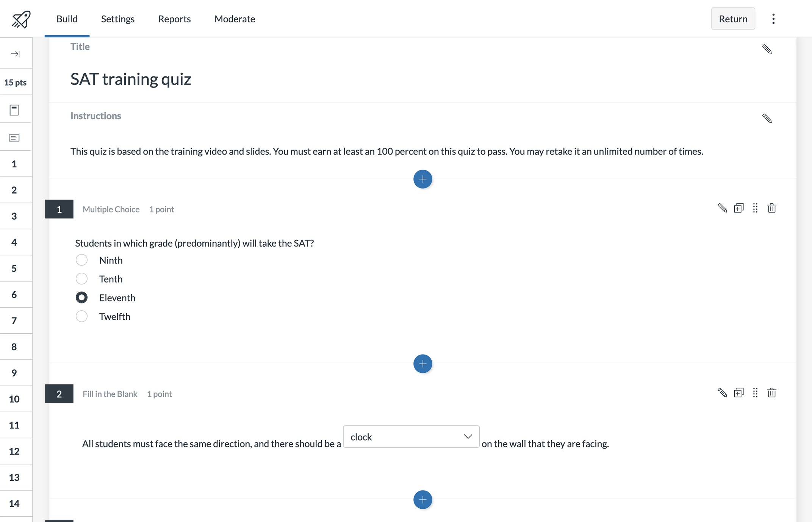The width and height of the screenshot is (812, 522).
Task: Delete question 2 with trash icon
Action: tap(771, 393)
